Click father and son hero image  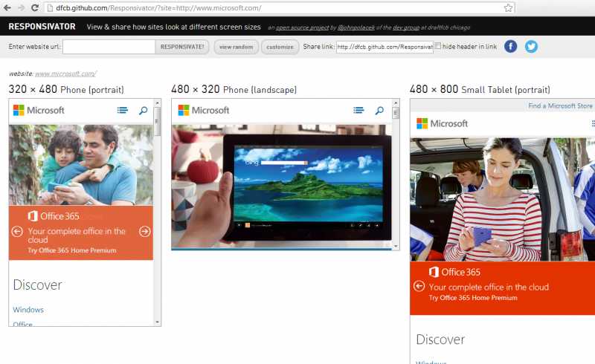coord(81,165)
